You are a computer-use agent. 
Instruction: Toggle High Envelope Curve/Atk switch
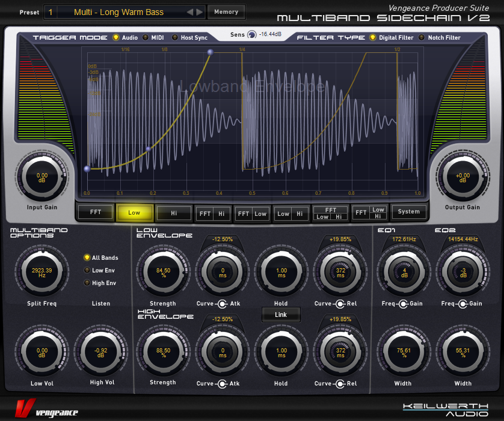[x=222, y=384]
